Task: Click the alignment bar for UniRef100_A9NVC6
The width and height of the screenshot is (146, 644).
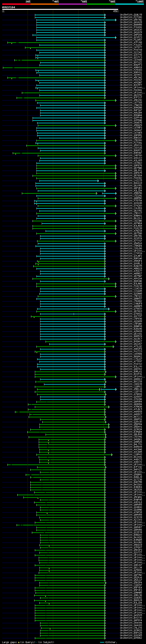Action: click(x=54, y=68)
